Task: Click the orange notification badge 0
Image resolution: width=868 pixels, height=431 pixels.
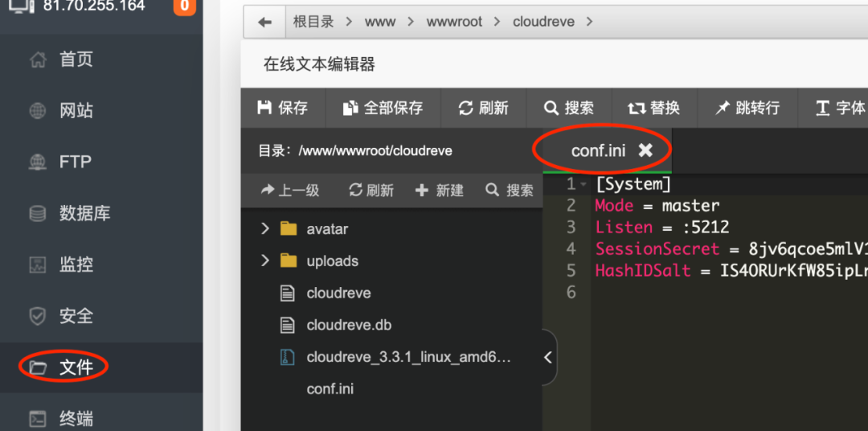Action: click(x=184, y=6)
